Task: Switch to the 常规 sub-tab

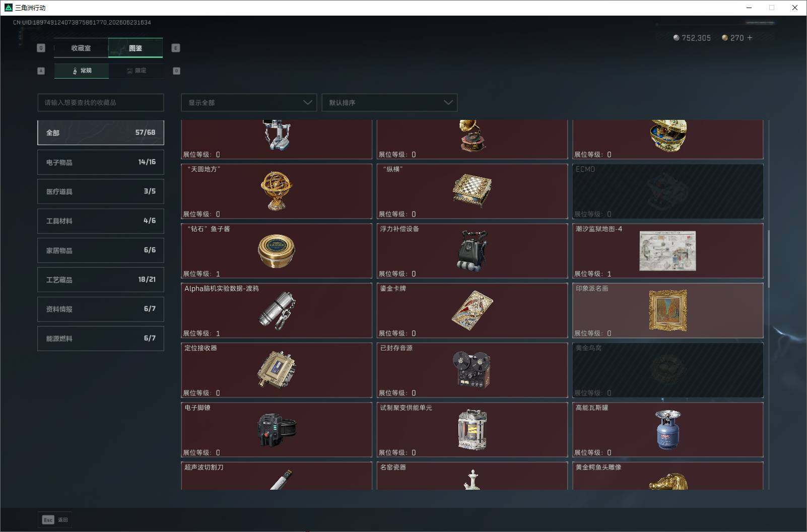Action: pyautogui.click(x=82, y=71)
